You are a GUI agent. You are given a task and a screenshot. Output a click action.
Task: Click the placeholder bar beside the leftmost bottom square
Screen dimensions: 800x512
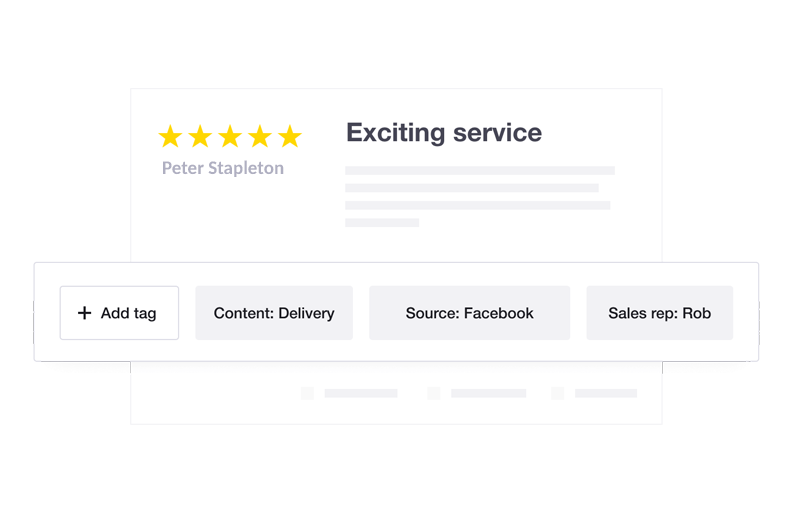361,394
